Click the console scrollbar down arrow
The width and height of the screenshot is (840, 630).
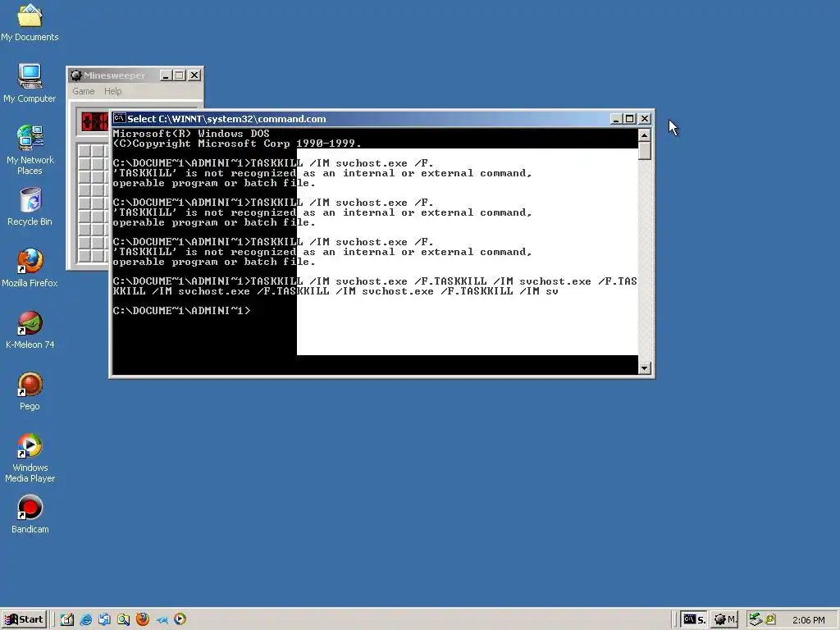tap(645, 368)
